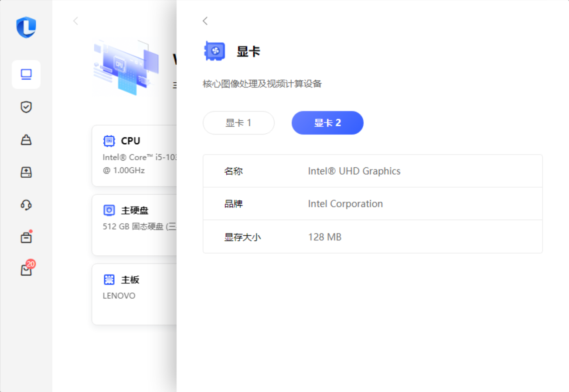The height and width of the screenshot is (392, 569).
Task: Open the 主板 LENOVO info card
Action: [134, 294]
